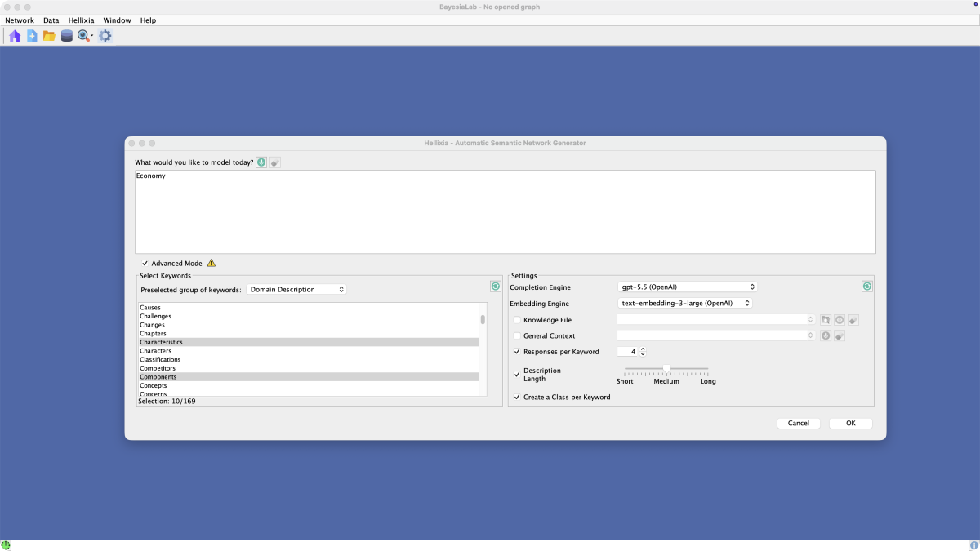Open the Hellixia menu
The height and width of the screenshot is (551, 980).
click(x=82, y=20)
